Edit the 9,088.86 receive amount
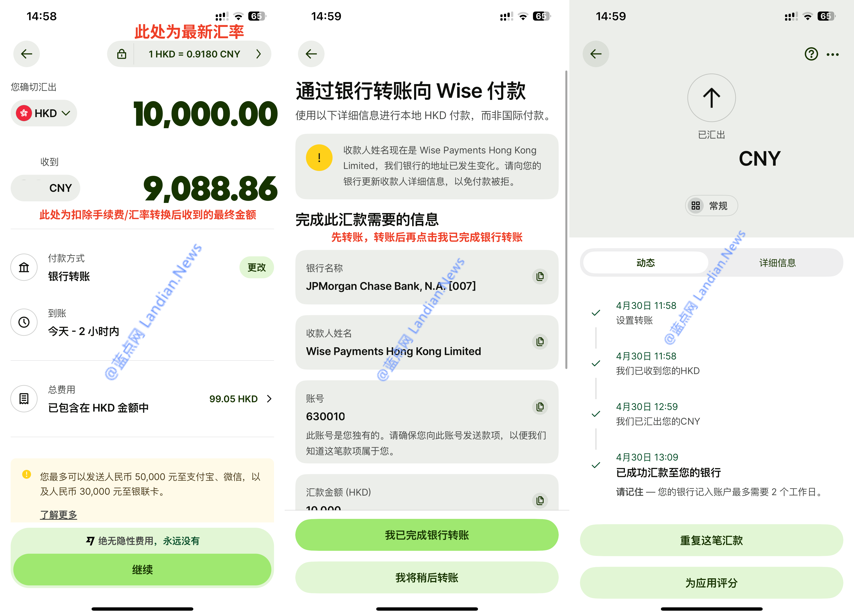Screen dimensions: 854x616 (210, 189)
